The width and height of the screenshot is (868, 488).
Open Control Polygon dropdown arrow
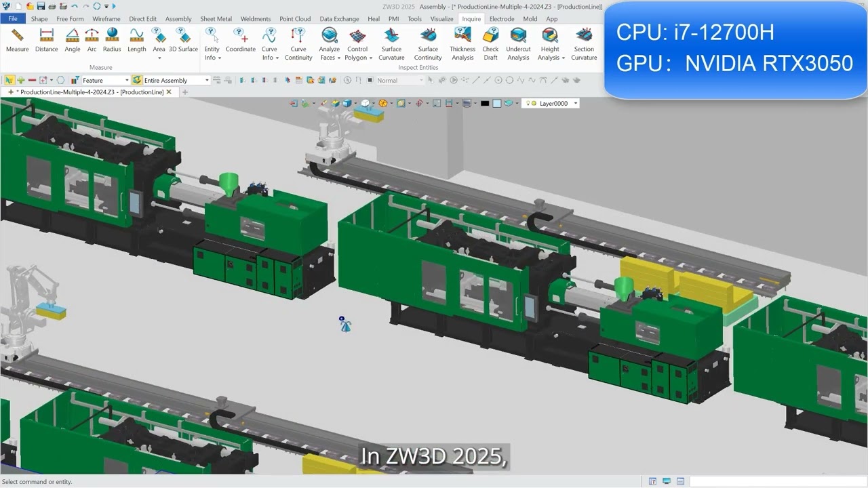370,58
